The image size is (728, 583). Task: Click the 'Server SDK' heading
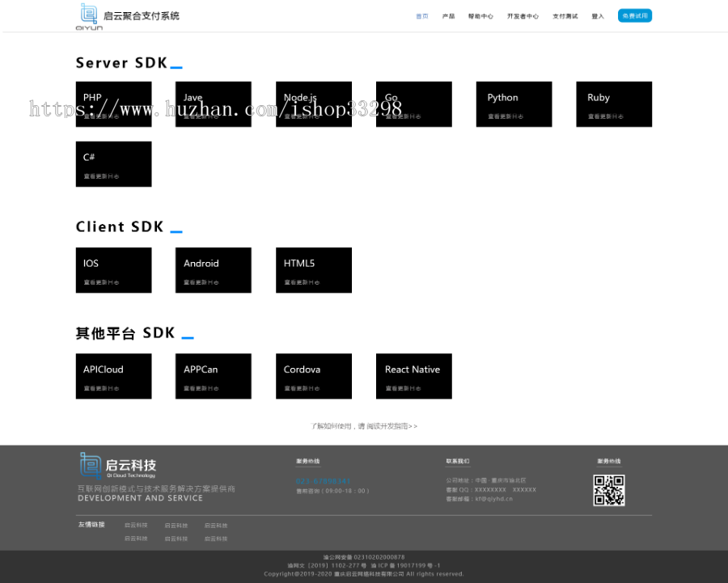[121, 62]
